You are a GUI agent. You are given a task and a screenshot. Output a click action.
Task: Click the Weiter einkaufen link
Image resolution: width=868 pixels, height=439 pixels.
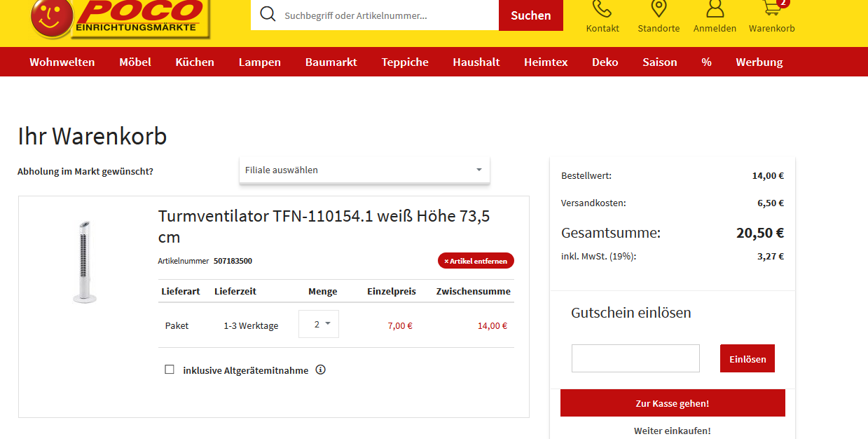pyautogui.click(x=673, y=431)
